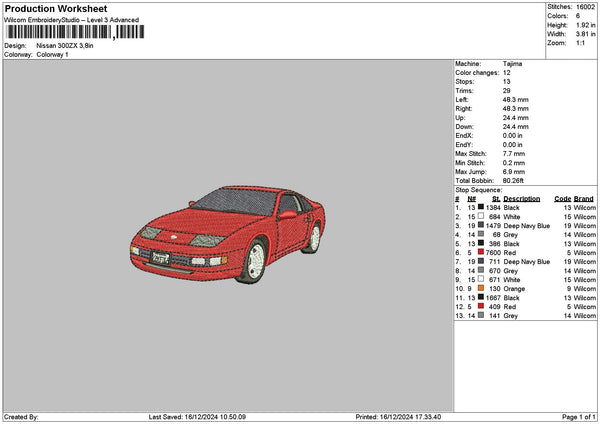Click stitch count 1667 in stop 11
This screenshot has width=600, height=424.
pos(493,298)
